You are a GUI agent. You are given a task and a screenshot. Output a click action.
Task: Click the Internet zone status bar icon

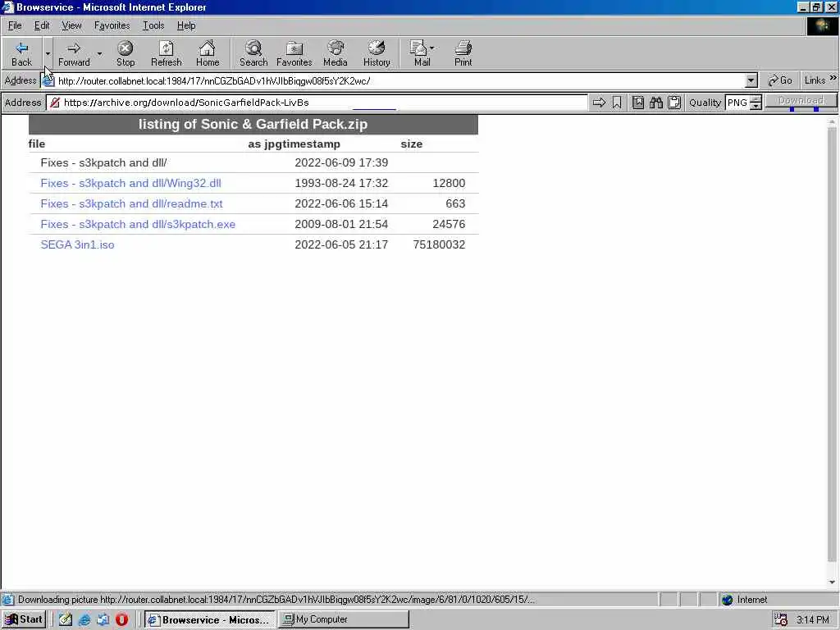coord(727,600)
